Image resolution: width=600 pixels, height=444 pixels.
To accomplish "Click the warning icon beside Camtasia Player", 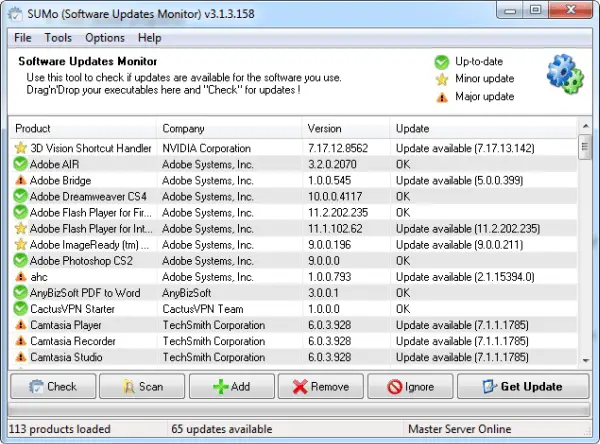I will click(x=21, y=325).
